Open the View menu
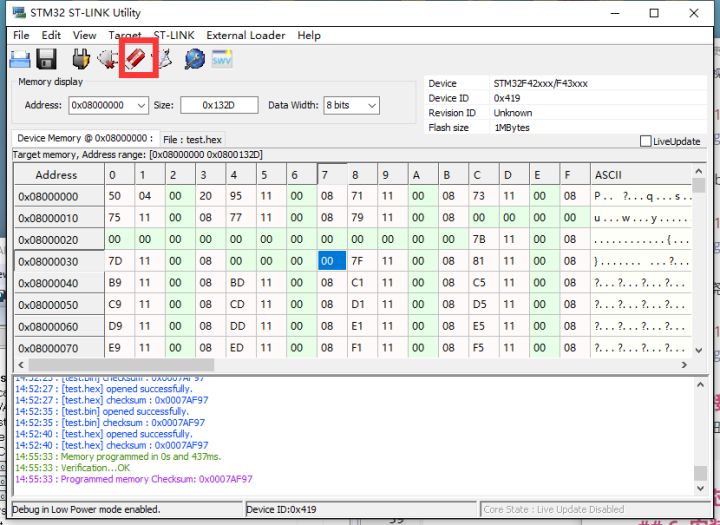The height and width of the screenshot is (525, 720). point(84,35)
